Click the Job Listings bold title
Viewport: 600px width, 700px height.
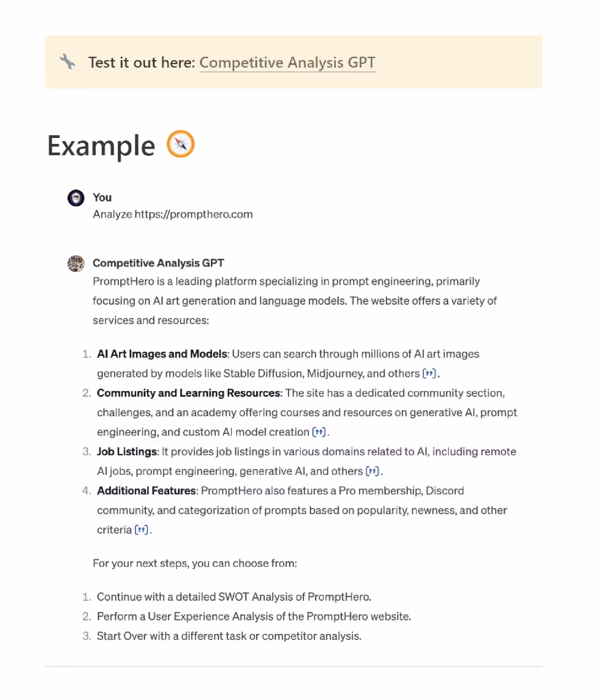[127, 452]
